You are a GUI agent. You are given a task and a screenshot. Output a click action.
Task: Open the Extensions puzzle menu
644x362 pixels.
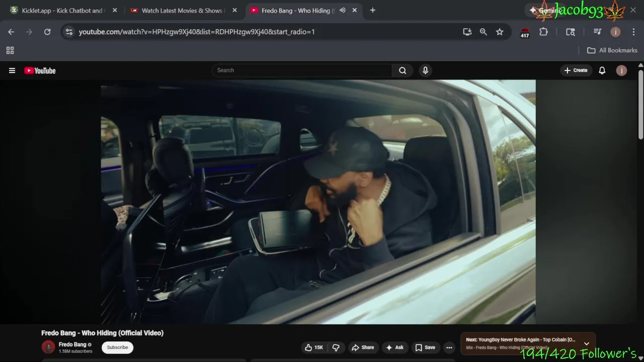[x=543, y=32]
